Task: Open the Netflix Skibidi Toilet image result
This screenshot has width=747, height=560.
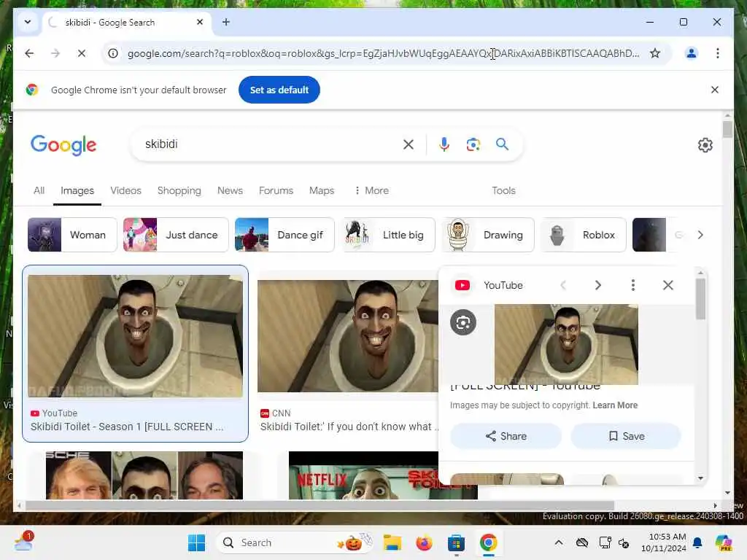Action: [x=363, y=475]
